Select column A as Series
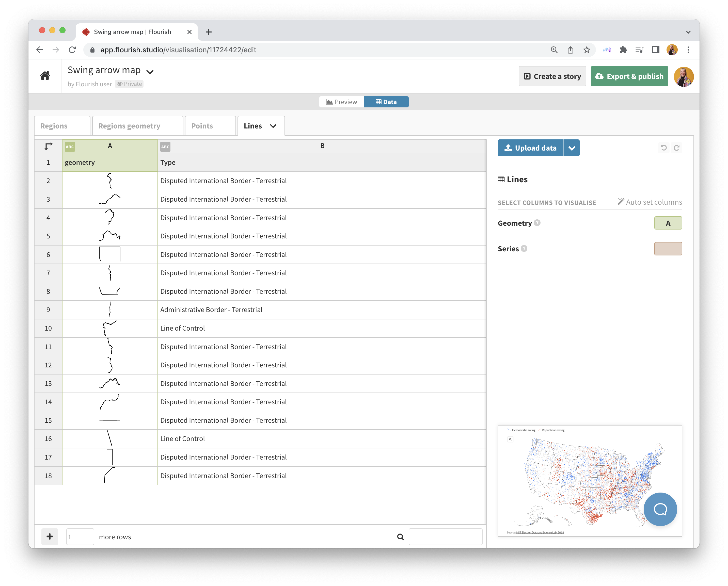Image resolution: width=728 pixels, height=586 pixels. 668,249
